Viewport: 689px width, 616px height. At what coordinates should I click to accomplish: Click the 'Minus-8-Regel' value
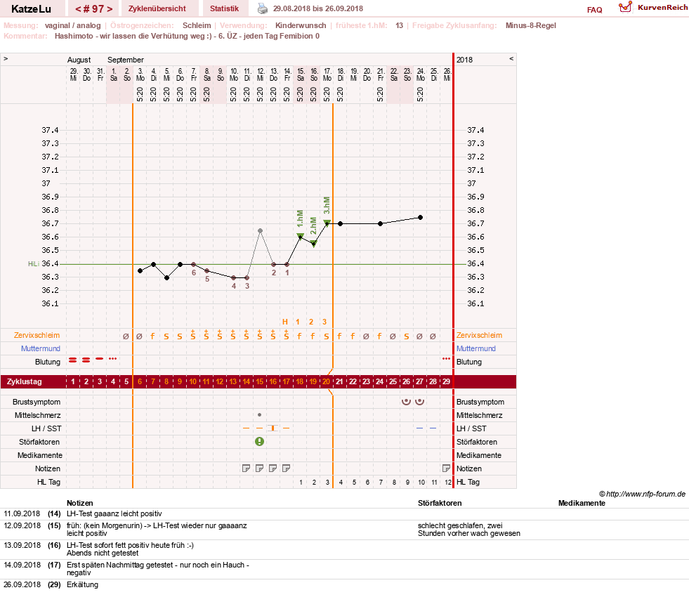pos(531,25)
